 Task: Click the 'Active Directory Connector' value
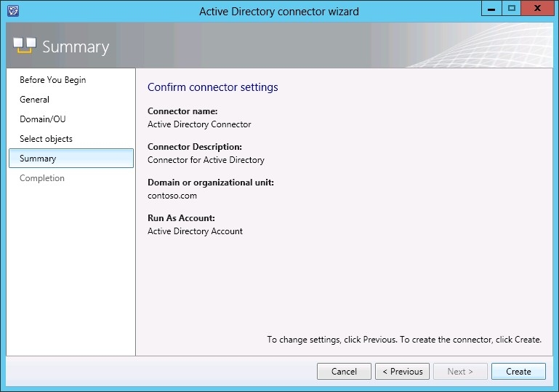pos(199,124)
